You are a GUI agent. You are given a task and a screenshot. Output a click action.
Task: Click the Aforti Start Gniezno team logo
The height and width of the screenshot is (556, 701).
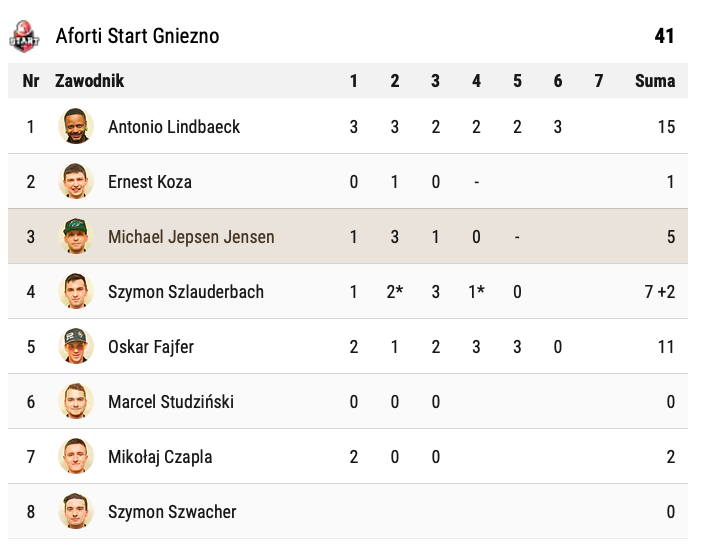click(x=25, y=36)
